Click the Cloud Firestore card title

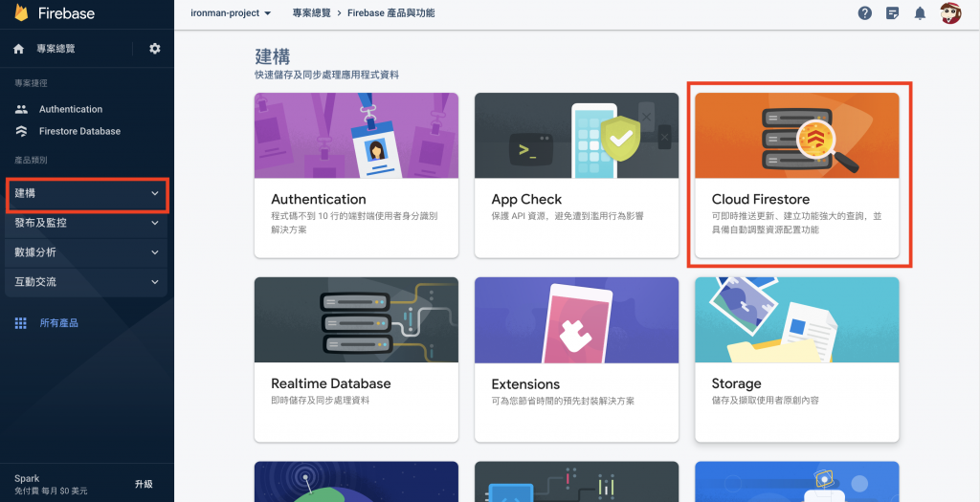[x=761, y=199]
